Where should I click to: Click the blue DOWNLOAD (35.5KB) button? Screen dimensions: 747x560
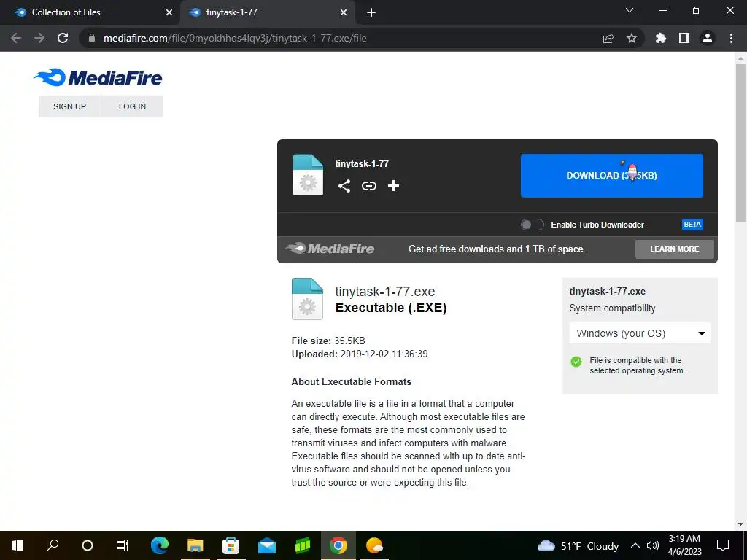pos(612,175)
